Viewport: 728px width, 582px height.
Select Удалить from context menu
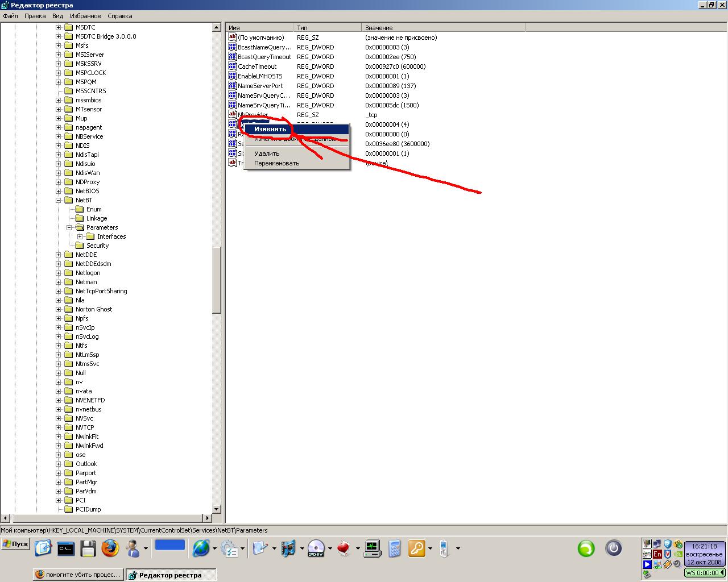267,153
